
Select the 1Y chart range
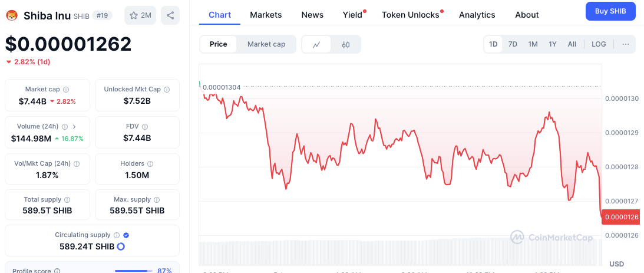click(553, 44)
